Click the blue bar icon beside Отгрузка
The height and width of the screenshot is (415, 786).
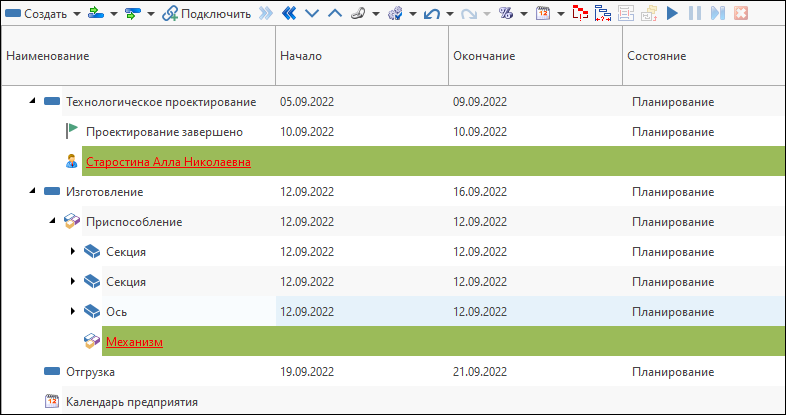pyautogui.click(x=52, y=371)
